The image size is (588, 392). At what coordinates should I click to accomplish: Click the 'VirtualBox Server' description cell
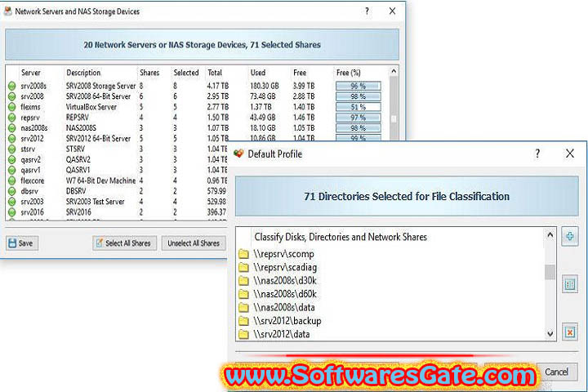(x=91, y=107)
